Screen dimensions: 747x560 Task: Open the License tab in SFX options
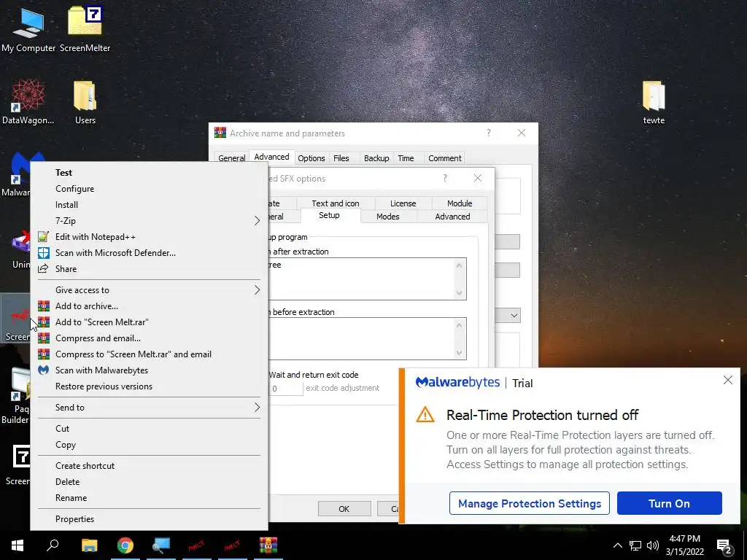[403, 203]
